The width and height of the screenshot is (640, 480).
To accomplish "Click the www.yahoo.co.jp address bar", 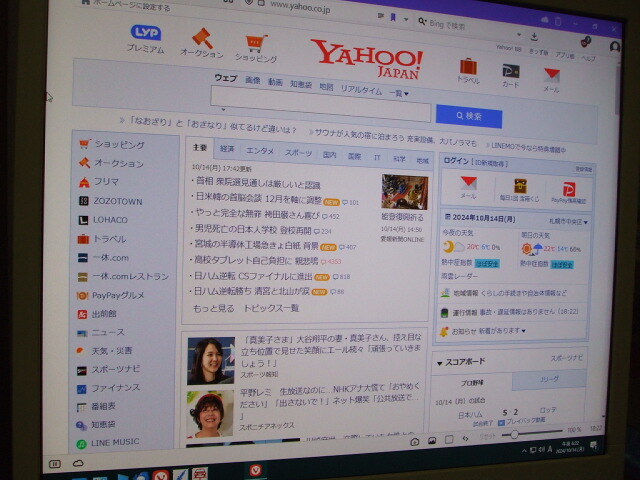I will coord(300,7).
